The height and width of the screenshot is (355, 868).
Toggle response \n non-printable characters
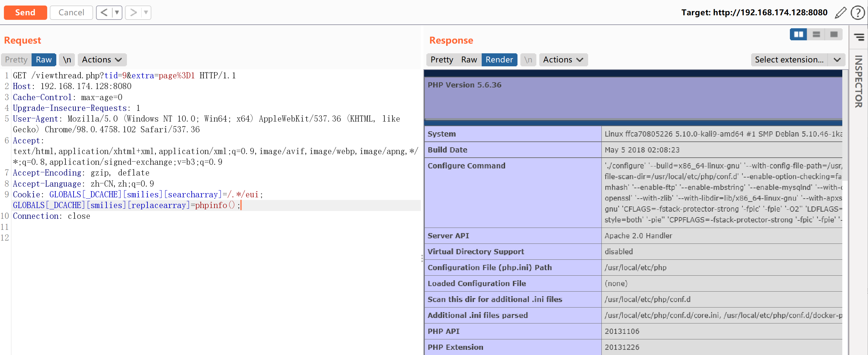click(528, 59)
